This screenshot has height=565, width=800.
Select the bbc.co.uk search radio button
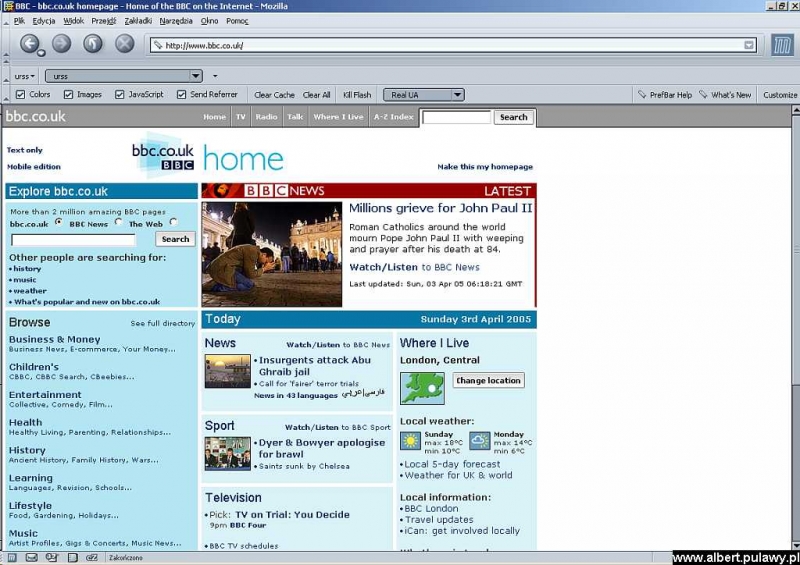59,222
